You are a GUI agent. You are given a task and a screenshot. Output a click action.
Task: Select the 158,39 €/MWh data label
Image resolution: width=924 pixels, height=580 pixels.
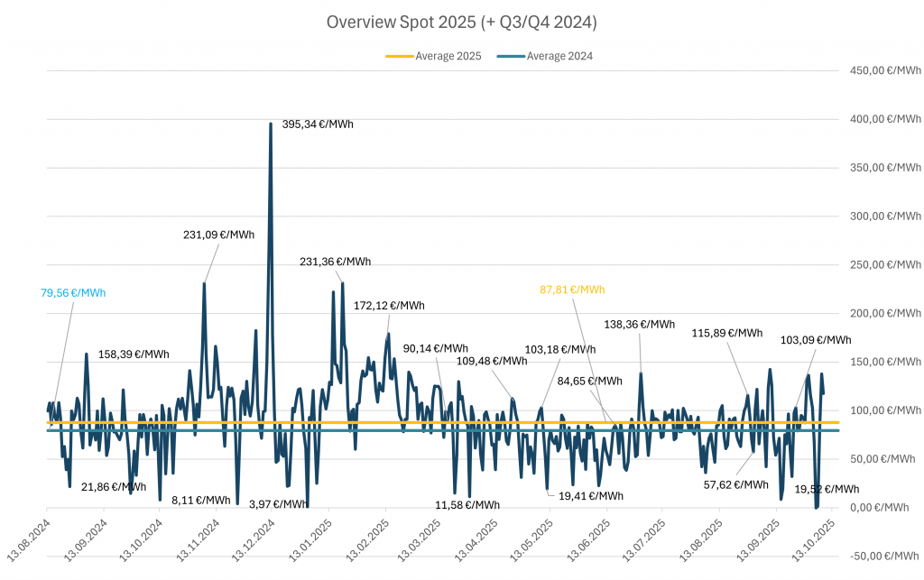[x=134, y=354]
